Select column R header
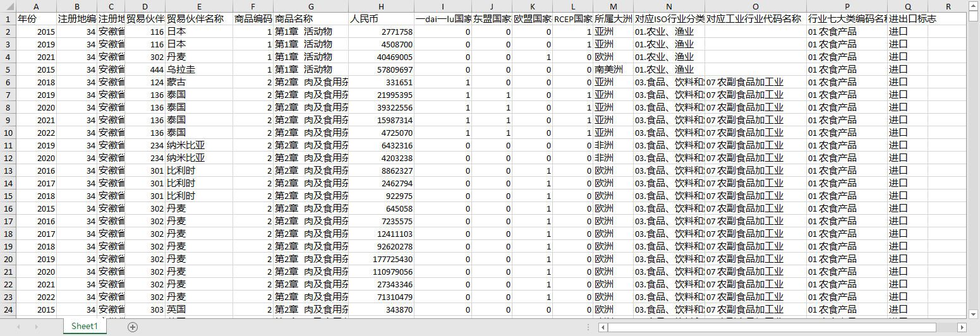The width and height of the screenshot is (980, 336). tap(948, 6)
